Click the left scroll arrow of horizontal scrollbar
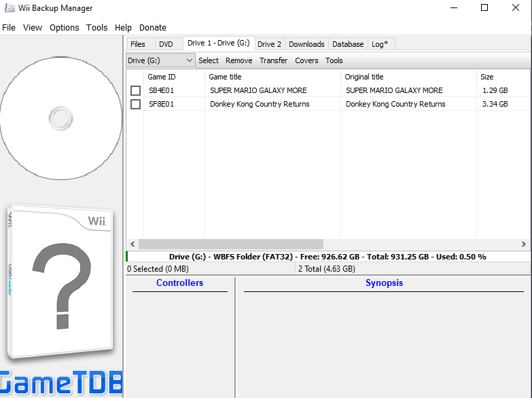Viewport: 532px width, 398px height. pos(132,244)
